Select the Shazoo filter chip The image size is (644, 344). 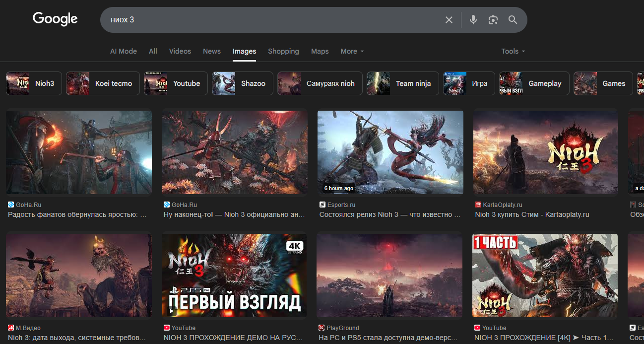[243, 83]
